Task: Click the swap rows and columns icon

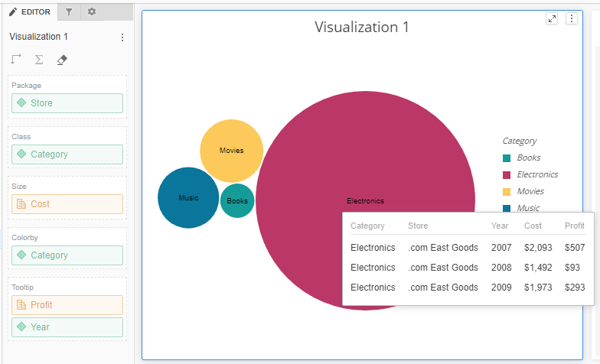Action: click(17, 60)
